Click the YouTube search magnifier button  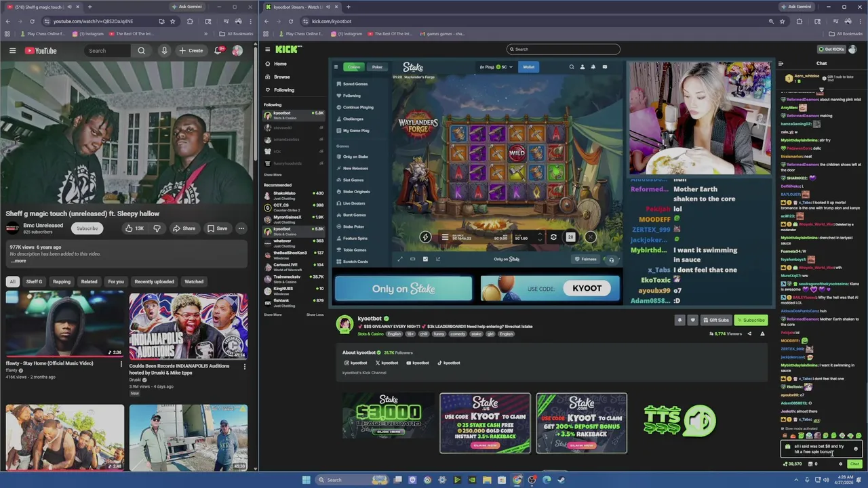[x=141, y=51]
